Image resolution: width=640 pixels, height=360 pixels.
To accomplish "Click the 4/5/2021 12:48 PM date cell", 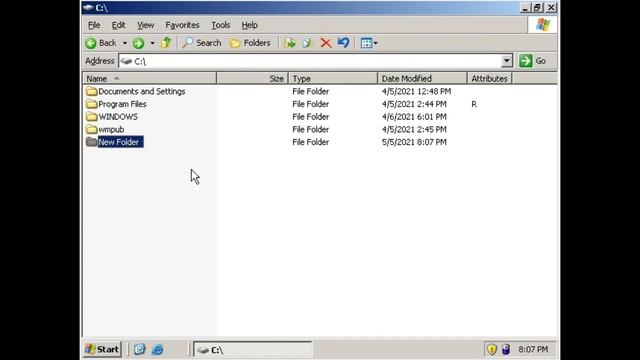I will pos(416,91).
